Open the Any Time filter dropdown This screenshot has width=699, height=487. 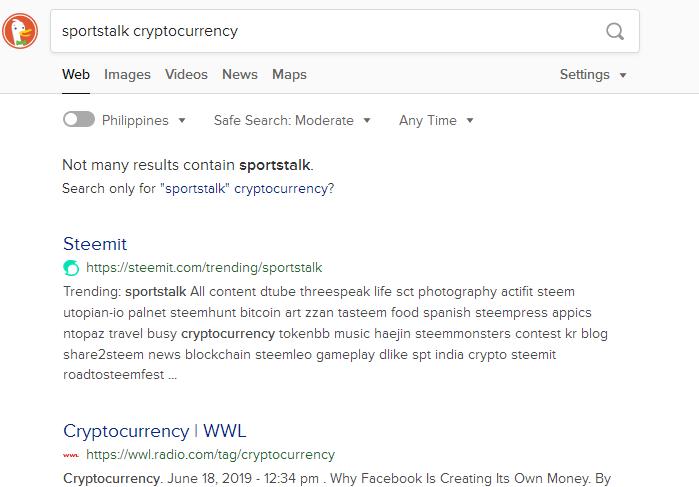coord(436,120)
